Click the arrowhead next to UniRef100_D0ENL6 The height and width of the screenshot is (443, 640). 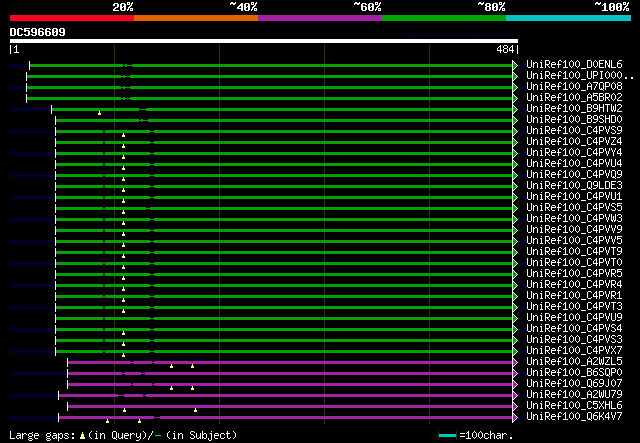coord(516,65)
